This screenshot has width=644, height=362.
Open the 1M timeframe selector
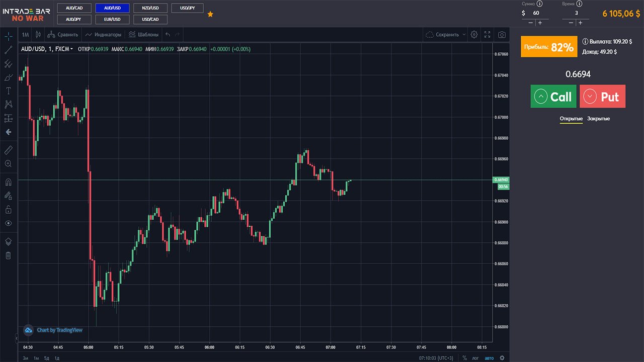pos(26,35)
